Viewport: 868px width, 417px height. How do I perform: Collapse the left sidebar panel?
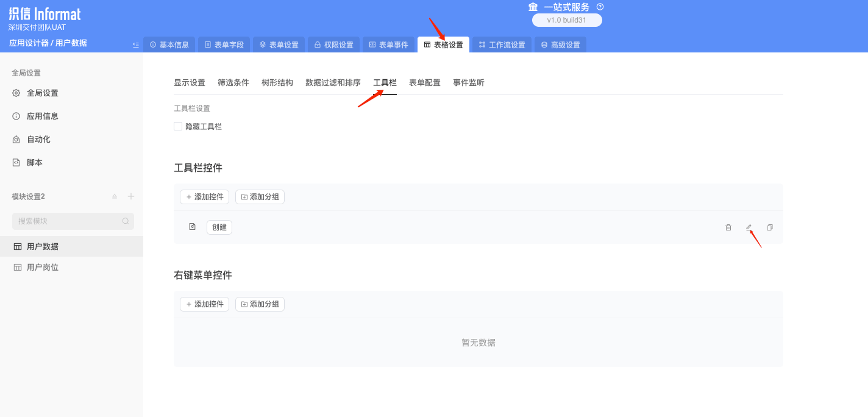coord(135,44)
